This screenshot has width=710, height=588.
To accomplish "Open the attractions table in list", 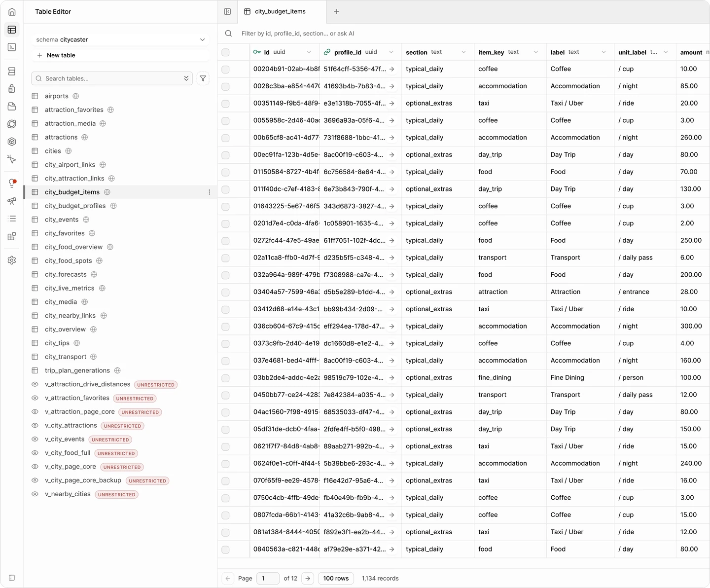I will coord(61,137).
